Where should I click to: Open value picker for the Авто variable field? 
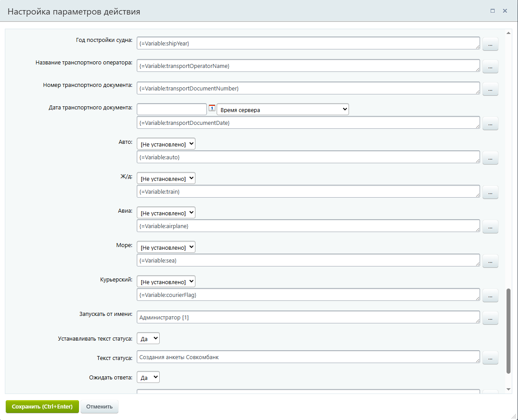[490, 157]
